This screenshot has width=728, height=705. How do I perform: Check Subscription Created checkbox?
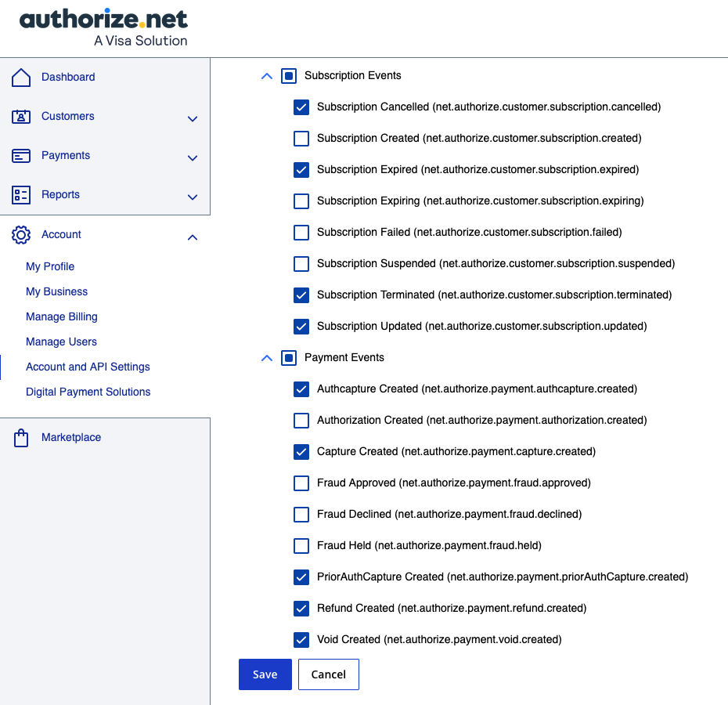(301, 139)
